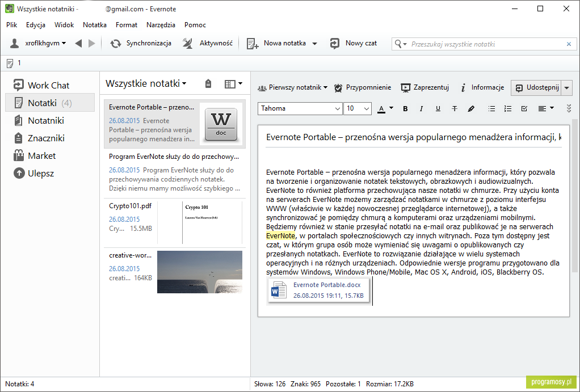Toggle underline formatting
This screenshot has width=580, height=392.
tap(438, 109)
